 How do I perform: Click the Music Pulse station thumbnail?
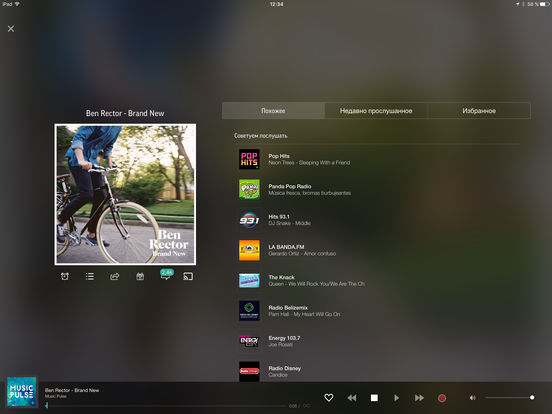[22, 392]
